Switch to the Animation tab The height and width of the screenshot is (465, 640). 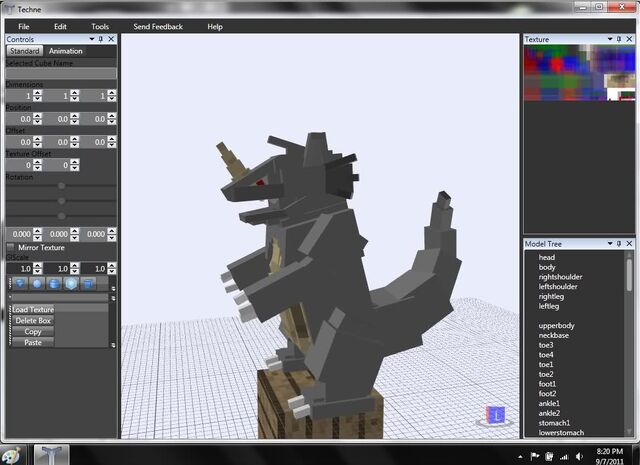tap(66, 51)
